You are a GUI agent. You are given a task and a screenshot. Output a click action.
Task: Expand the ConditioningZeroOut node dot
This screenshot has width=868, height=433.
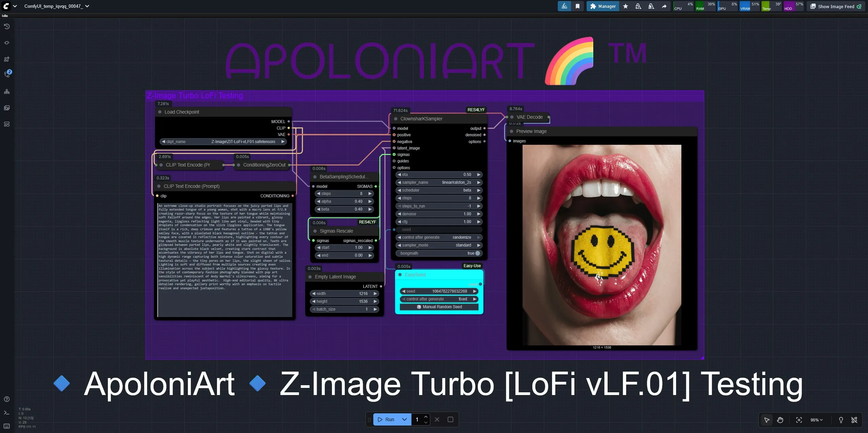click(x=238, y=165)
